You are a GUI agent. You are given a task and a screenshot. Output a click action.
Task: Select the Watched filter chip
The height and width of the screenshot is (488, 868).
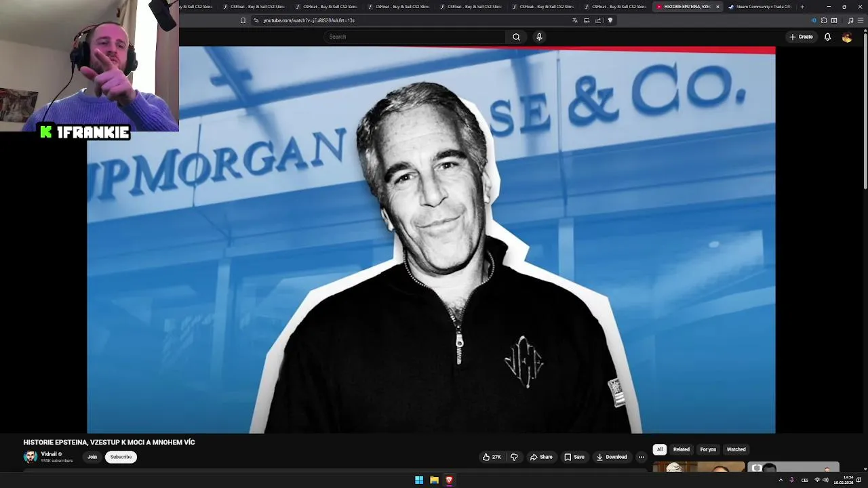pyautogui.click(x=736, y=449)
